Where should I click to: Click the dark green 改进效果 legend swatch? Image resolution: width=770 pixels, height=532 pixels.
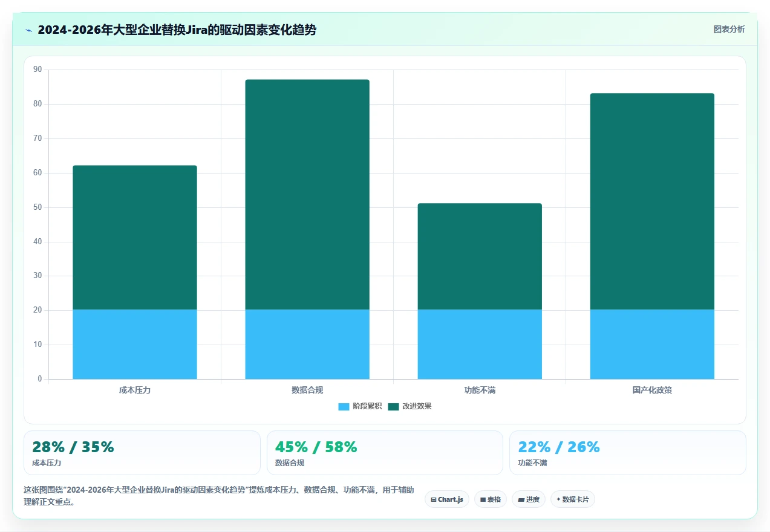point(393,406)
